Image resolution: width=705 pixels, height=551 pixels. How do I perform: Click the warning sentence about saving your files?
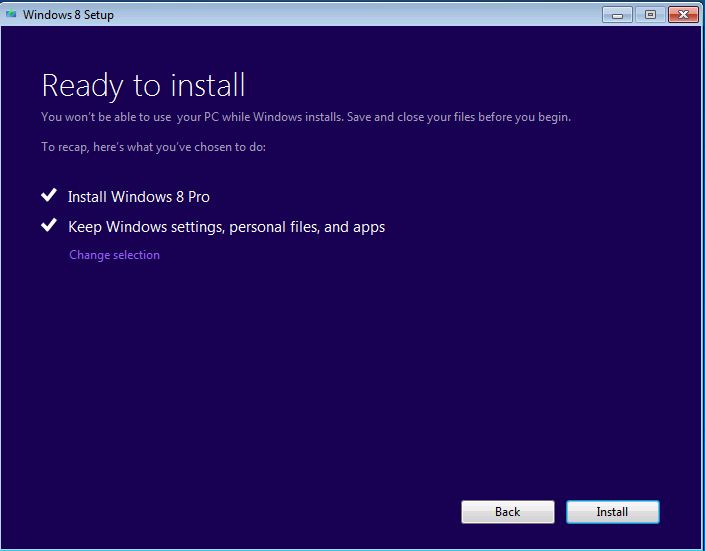click(306, 117)
